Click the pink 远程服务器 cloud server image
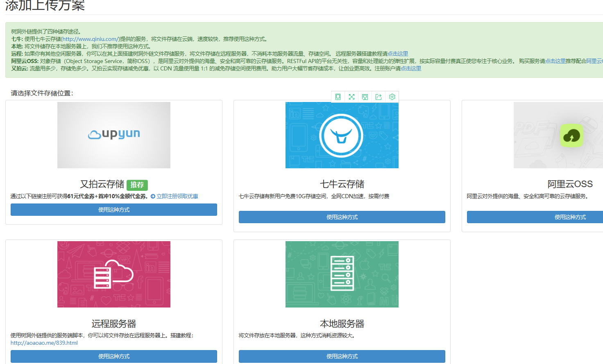Viewport: 603px width, 364px height. [x=114, y=274]
